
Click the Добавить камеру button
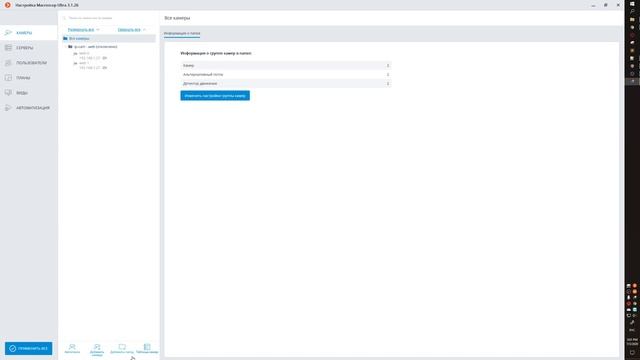pos(97,350)
